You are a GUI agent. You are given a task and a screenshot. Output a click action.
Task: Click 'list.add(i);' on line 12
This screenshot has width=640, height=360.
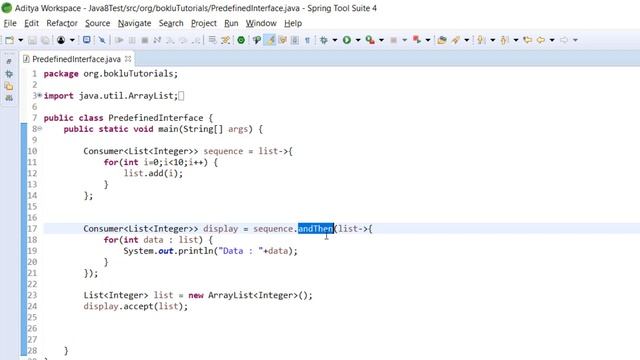153,173
